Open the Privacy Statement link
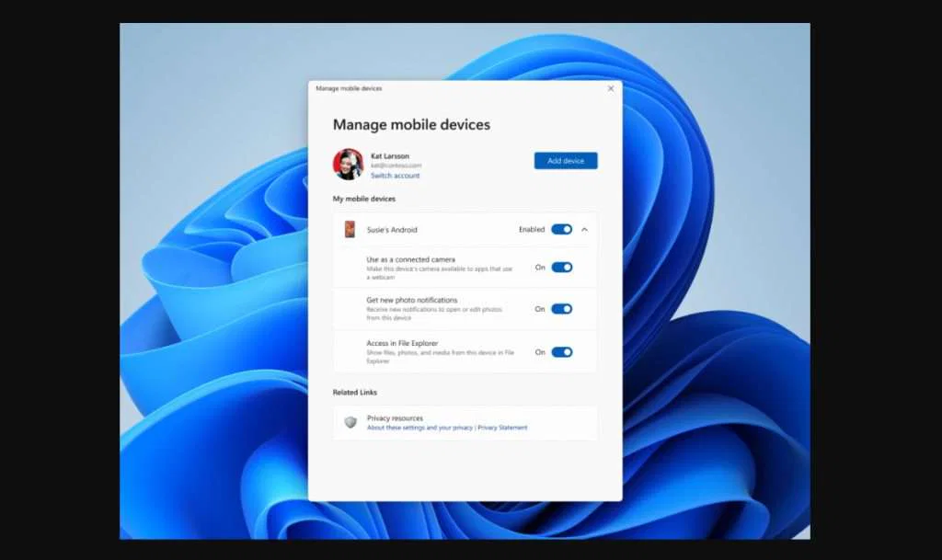Viewport: 942px width, 560px height. (x=502, y=428)
